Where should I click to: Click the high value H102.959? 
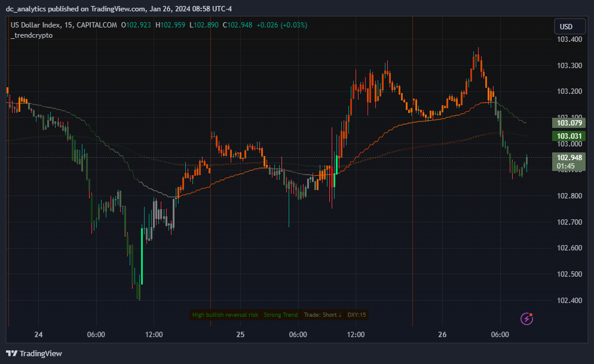[170, 25]
